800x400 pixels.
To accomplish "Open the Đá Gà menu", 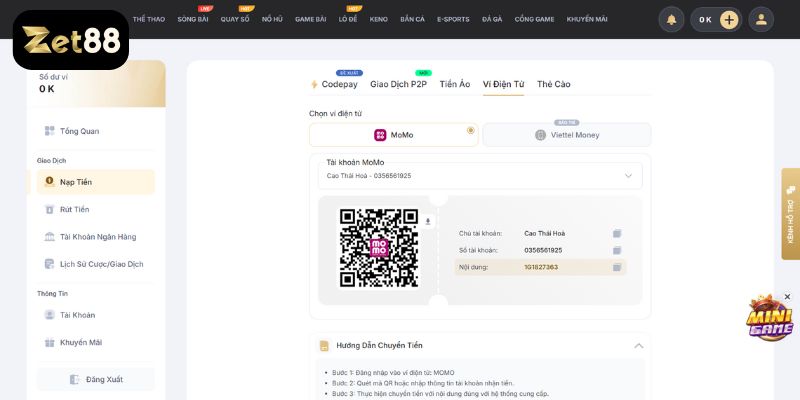I will 492,19.
